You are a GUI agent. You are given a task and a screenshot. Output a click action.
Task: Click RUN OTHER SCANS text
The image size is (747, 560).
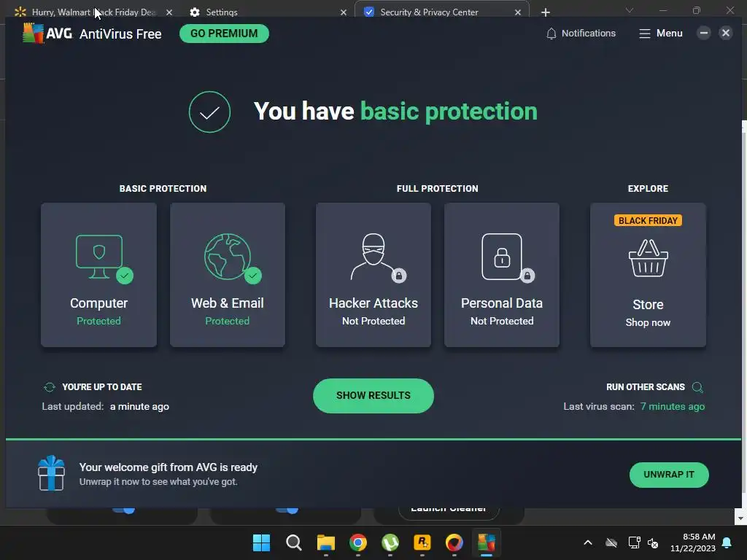pos(646,387)
